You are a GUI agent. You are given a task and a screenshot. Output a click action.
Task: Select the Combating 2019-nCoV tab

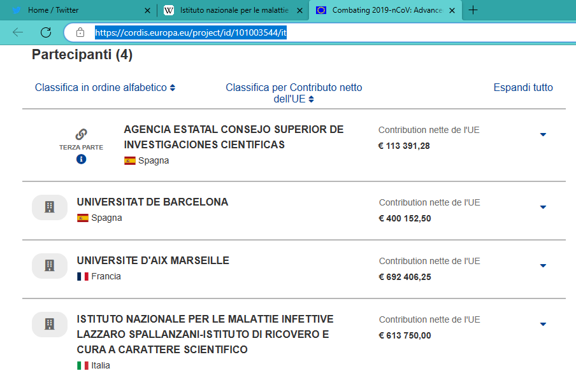385,10
